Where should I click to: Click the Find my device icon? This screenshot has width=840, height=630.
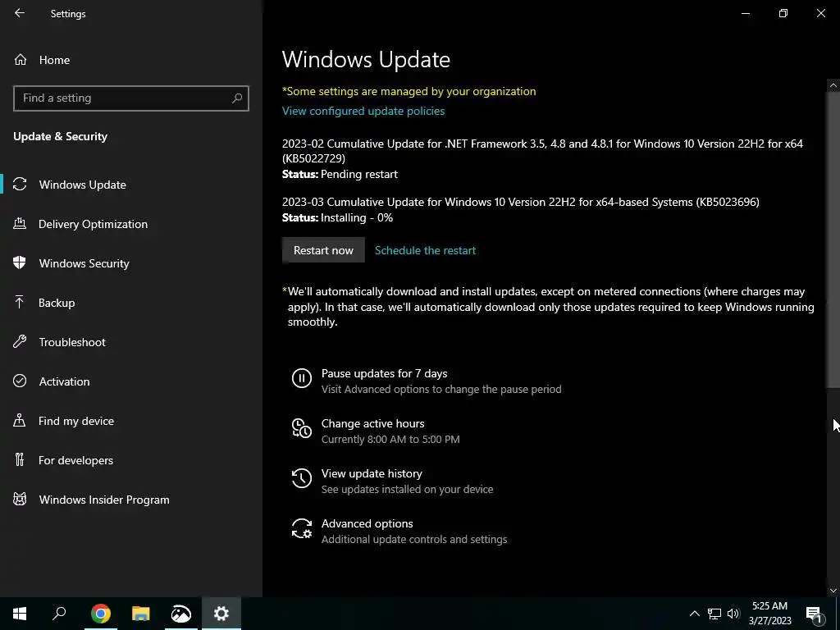tap(20, 421)
